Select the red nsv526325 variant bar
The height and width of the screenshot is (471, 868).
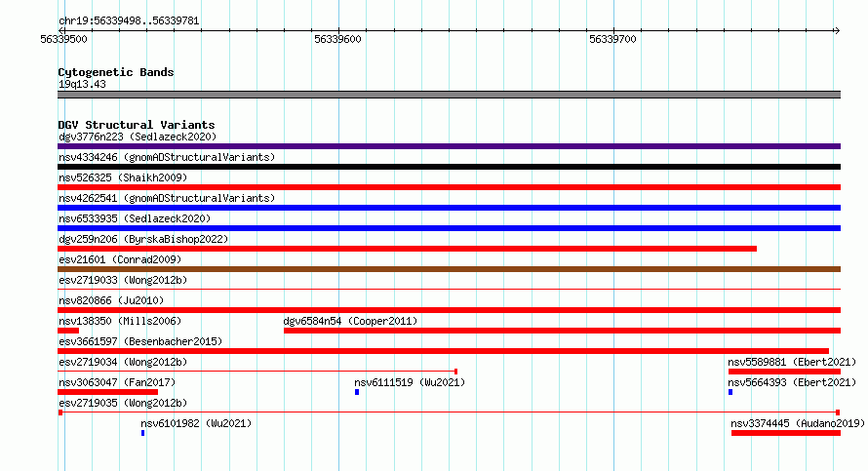(449, 187)
